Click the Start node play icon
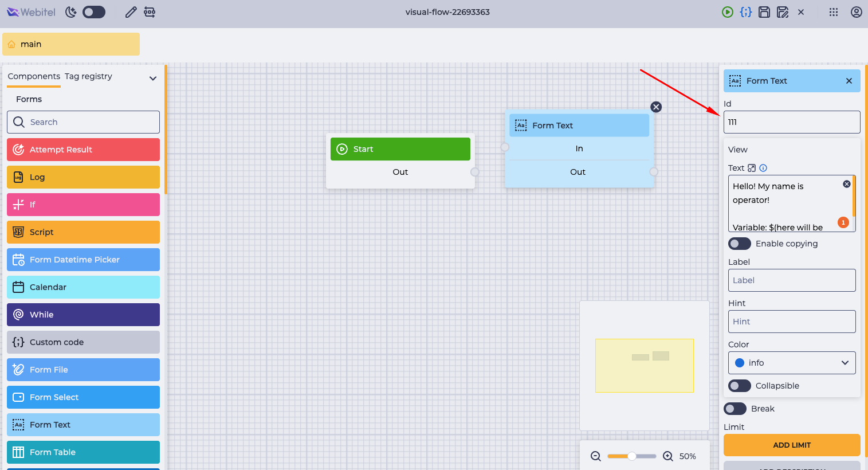Screen dimensions: 868x470 342,149
